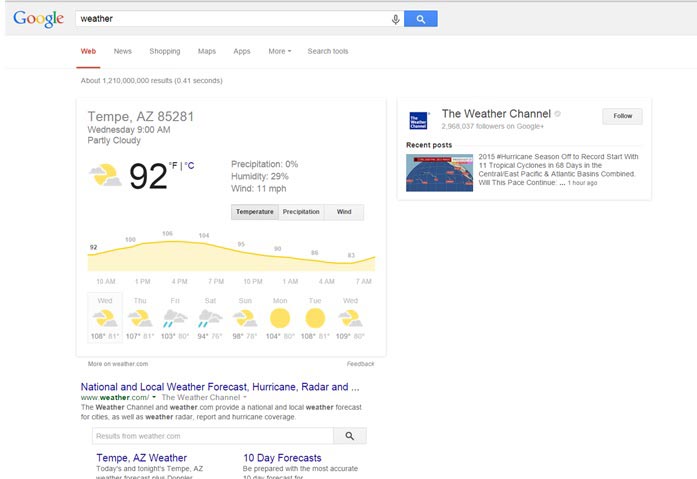This screenshot has height=479, width=697.
Task: Open the News search tab
Action: (123, 51)
